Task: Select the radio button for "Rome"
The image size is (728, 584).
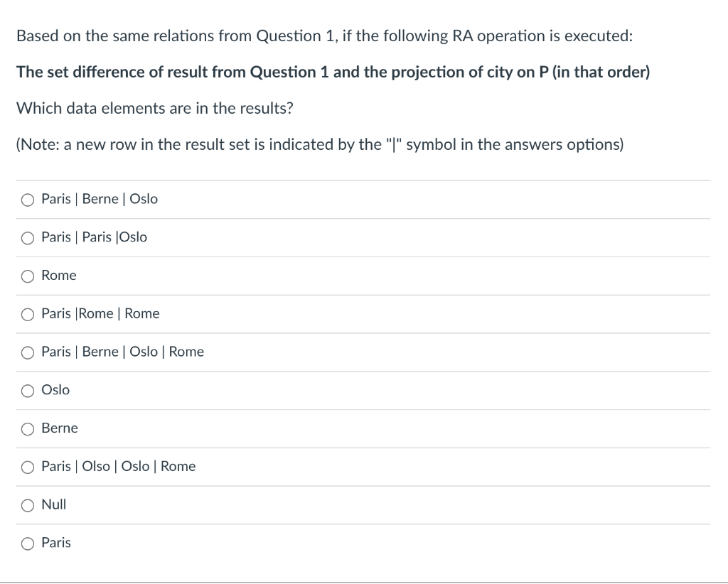Action: click(27, 276)
